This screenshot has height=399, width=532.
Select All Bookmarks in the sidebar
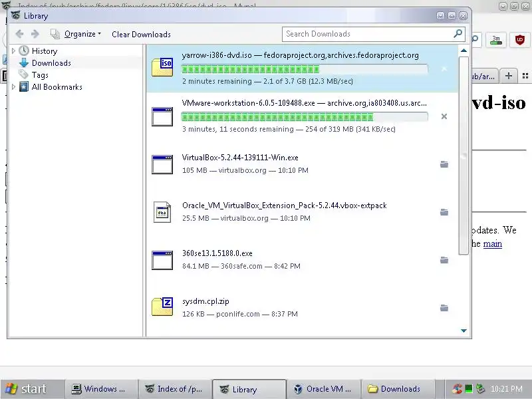pos(57,87)
